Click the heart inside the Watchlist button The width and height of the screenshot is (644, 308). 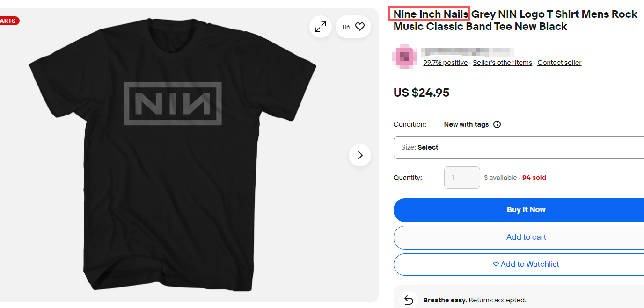coord(496,264)
